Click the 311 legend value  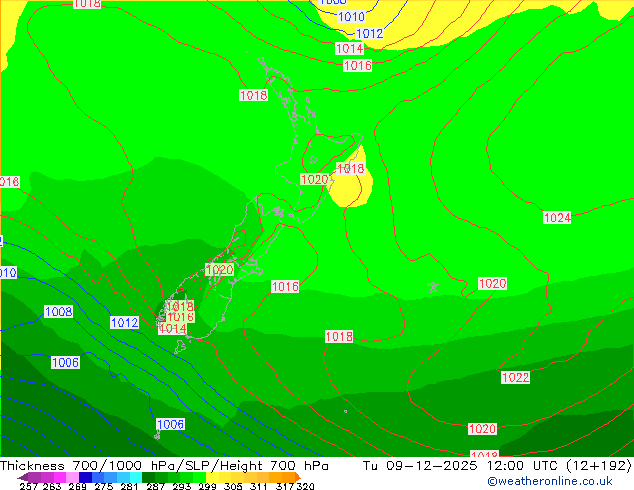click(258, 486)
